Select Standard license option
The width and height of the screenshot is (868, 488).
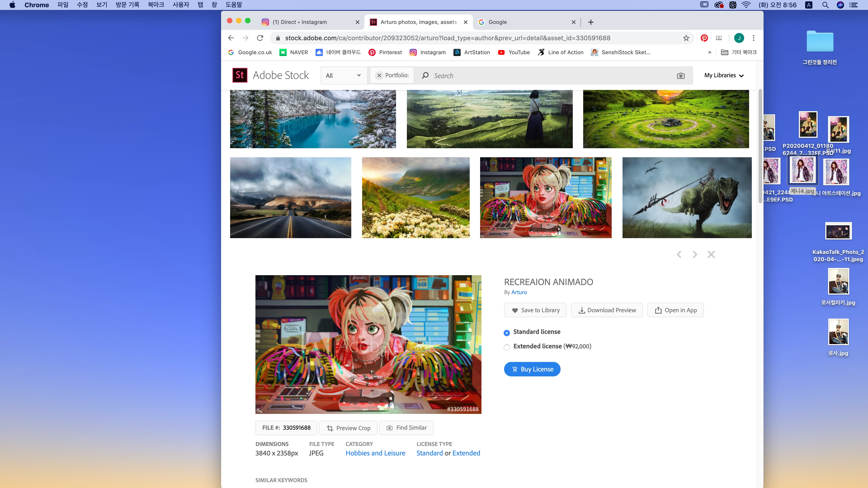[x=506, y=333]
